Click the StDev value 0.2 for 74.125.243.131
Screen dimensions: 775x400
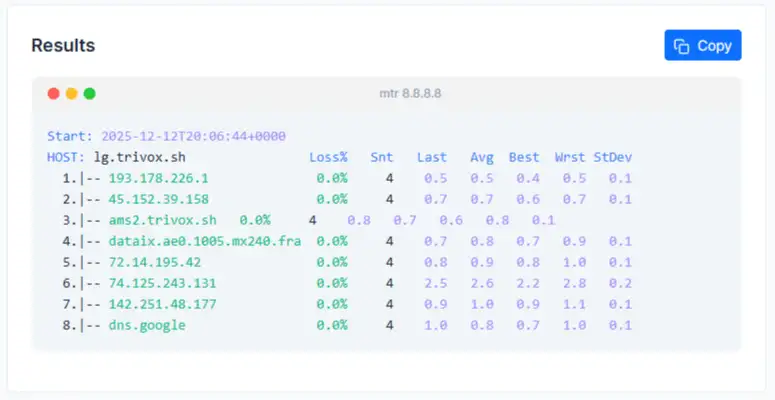(x=620, y=283)
